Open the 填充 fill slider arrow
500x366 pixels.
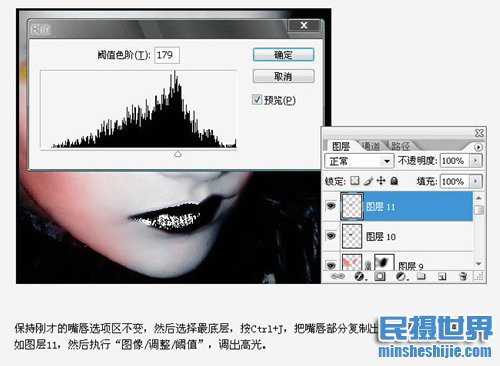pyautogui.click(x=475, y=181)
